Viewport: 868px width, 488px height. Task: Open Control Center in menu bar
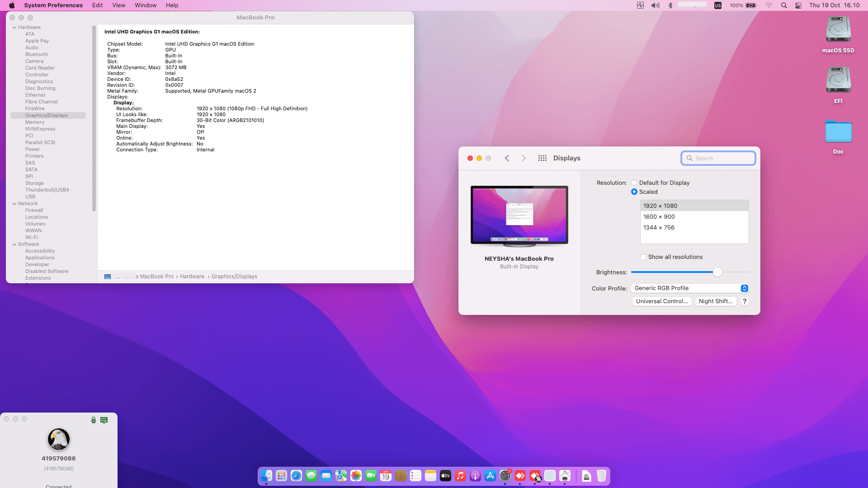tap(798, 5)
